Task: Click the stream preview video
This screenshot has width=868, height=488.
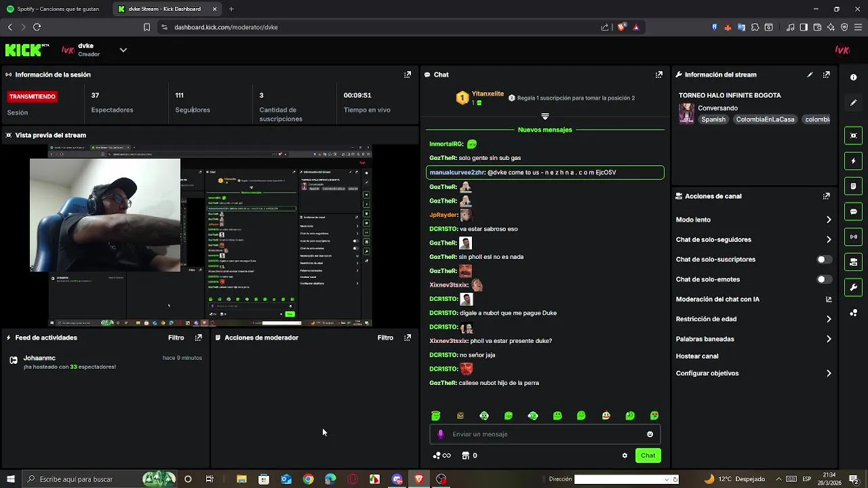Action: [x=210, y=236]
